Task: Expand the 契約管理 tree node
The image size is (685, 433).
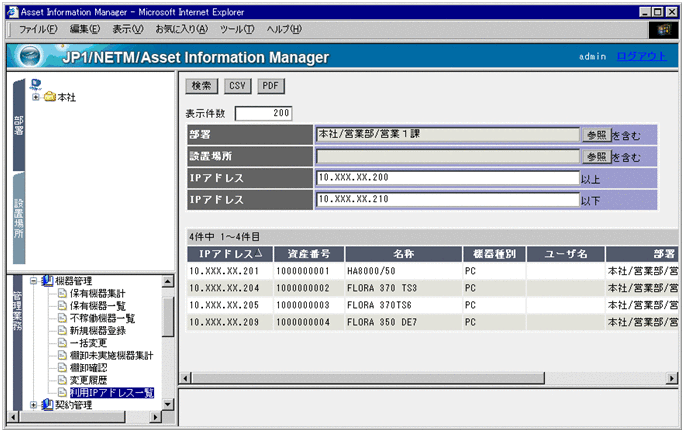Action: tap(34, 405)
